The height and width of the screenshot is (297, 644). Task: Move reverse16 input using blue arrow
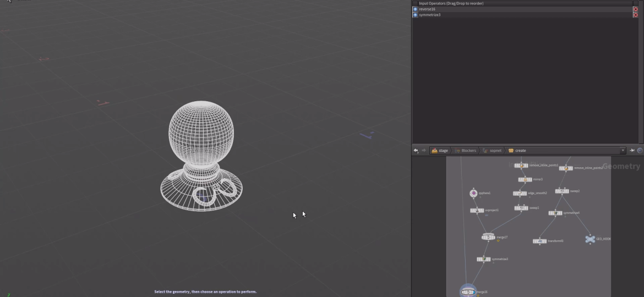(x=415, y=9)
